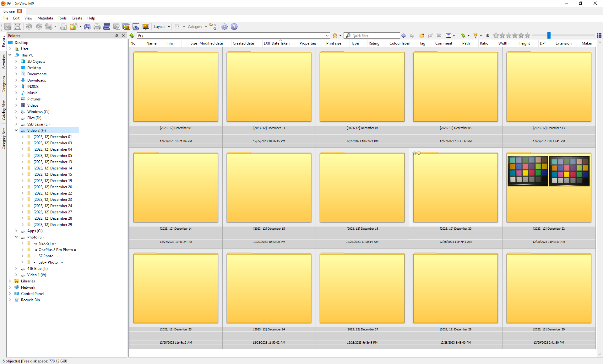Collapse the Video 2 (F:) tree node

(x=16, y=130)
